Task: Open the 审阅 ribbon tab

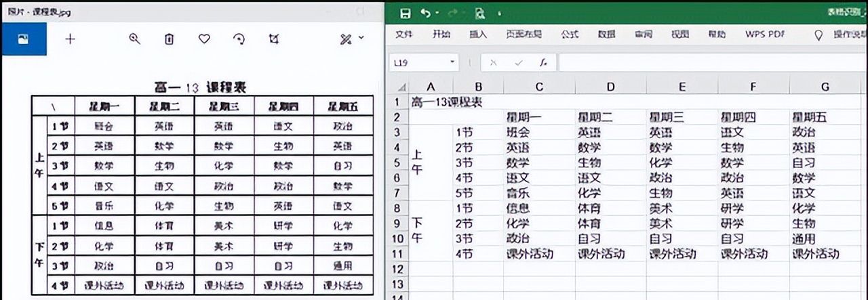Action: [644, 34]
